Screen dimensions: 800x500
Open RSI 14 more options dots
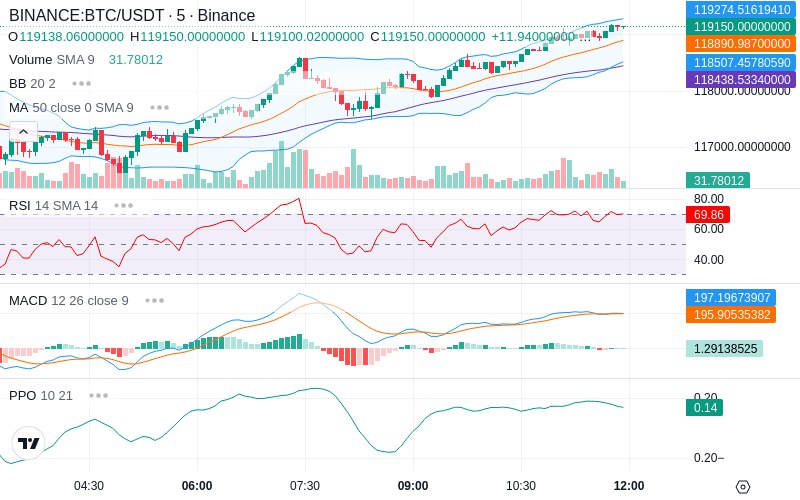coord(123,206)
